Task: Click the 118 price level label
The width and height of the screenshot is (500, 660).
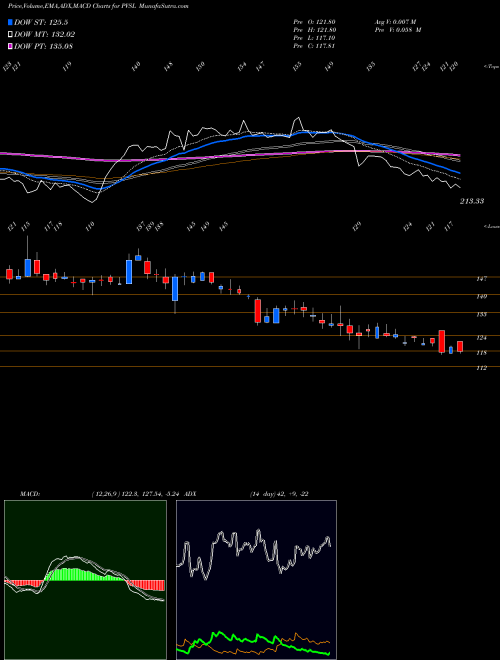Action: pyautogui.click(x=482, y=353)
